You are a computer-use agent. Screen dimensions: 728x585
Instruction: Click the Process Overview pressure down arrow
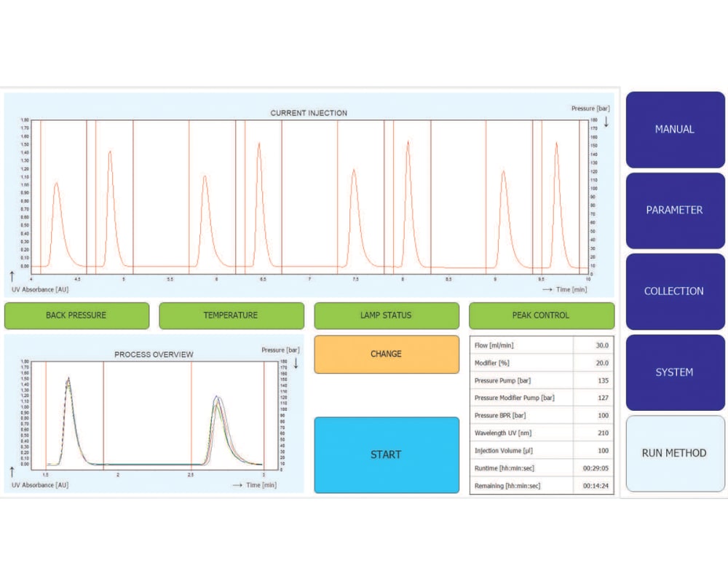[296, 363]
